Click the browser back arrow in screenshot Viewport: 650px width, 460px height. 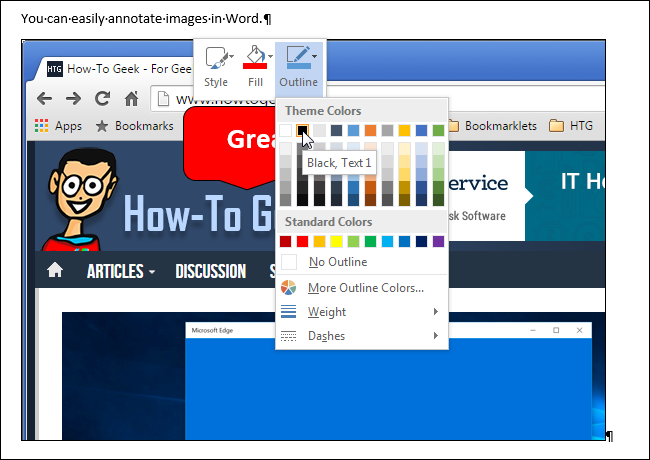pyautogui.click(x=44, y=99)
